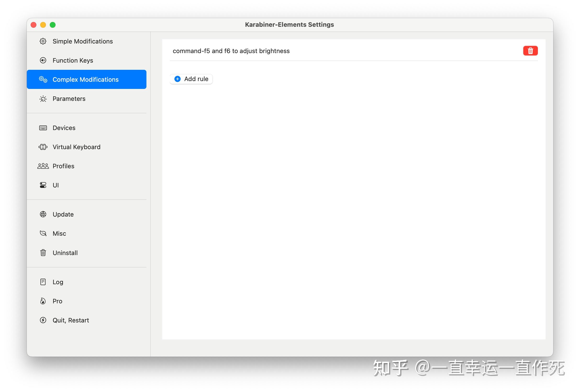Click the Pro flame icon
Screen dimensions: 580x392
click(x=43, y=301)
